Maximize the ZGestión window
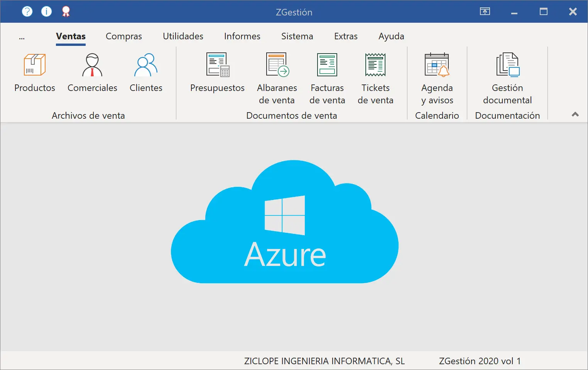The height and width of the screenshot is (370, 588). click(x=544, y=12)
